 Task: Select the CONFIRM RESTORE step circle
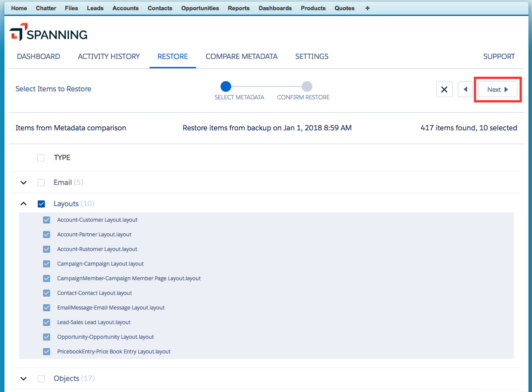click(308, 86)
